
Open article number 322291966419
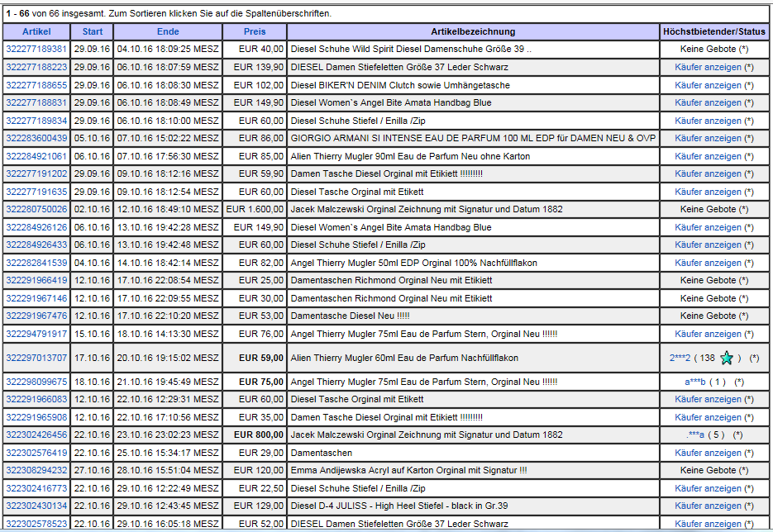[36, 280]
